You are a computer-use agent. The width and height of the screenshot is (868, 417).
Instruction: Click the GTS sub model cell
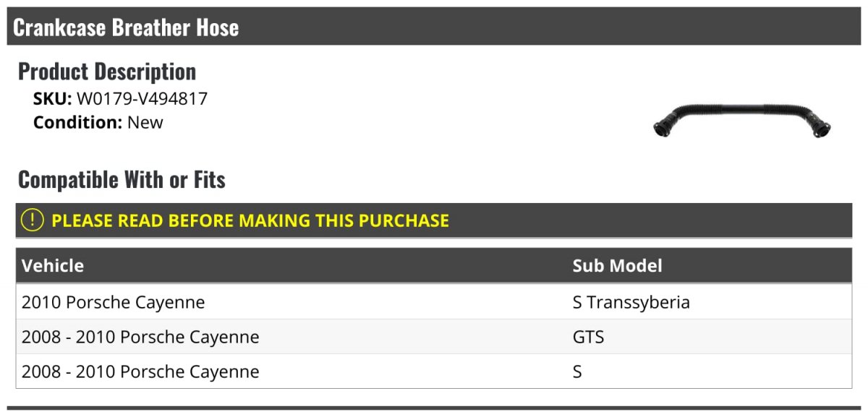point(588,337)
